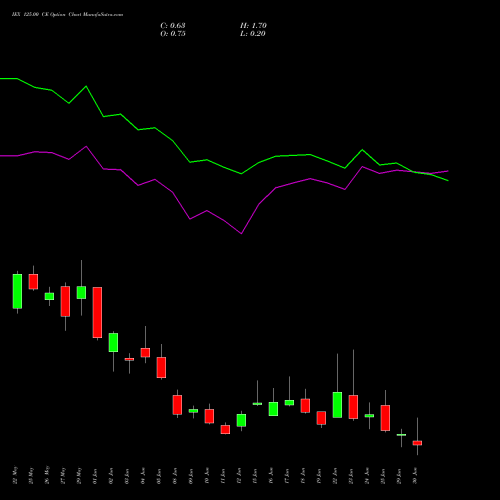500x500 pixels.
Task: Select the 30 Jun date label
Action: (415, 476)
